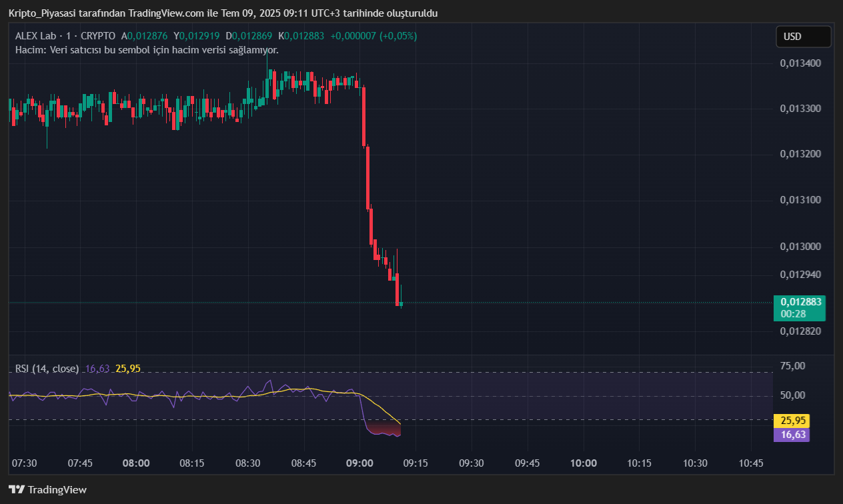This screenshot has width=843, height=504.
Task: Click the 0,013000 price axis label
Action: point(800,247)
